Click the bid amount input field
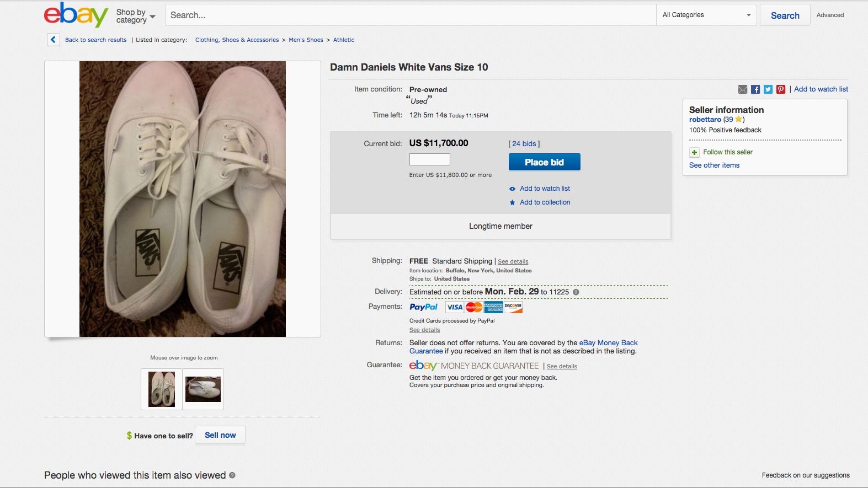Image resolution: width=868 pixels, height=488 pixels. [429, 159]
